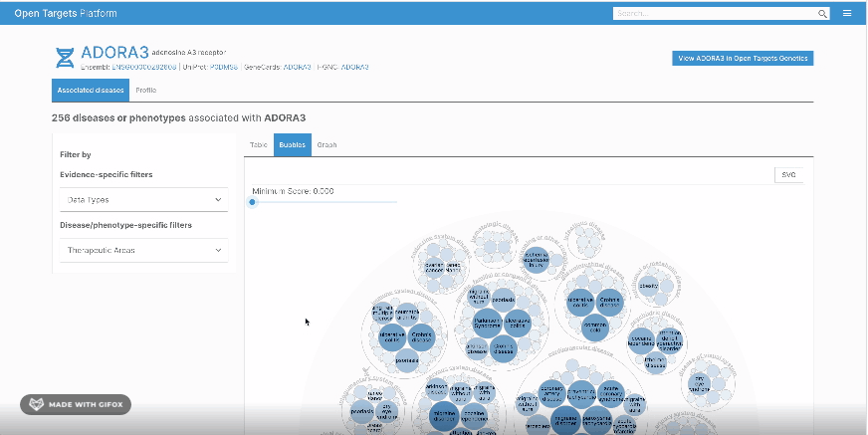Click ulcerative colitis in immune system disease group
The width and height of the screenshot is (868, 435).
[x=392, y=337]
